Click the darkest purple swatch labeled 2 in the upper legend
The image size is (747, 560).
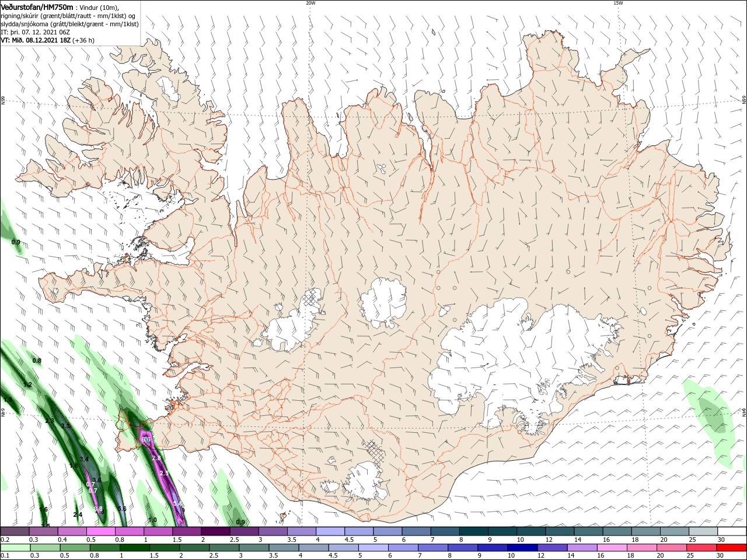click(215, 531)
